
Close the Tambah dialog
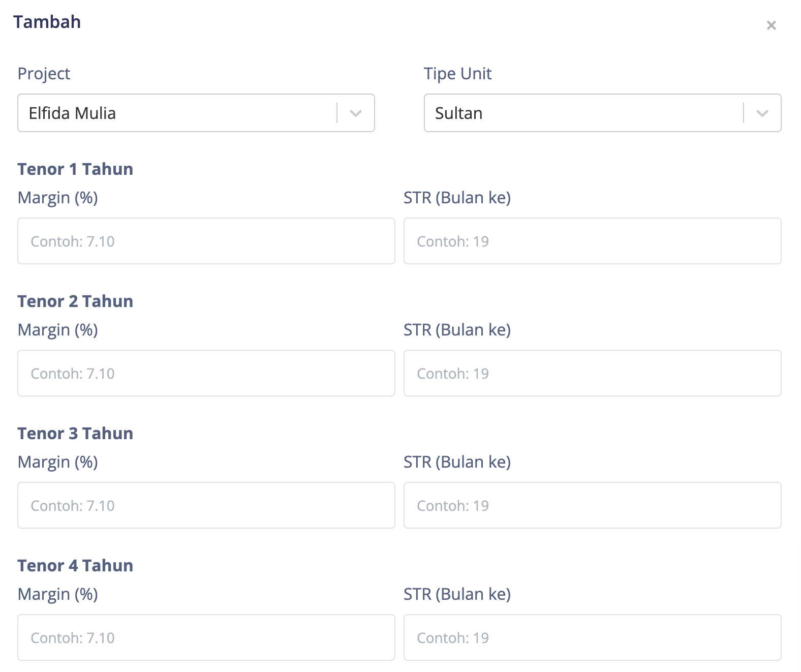(x=771, y=25)
